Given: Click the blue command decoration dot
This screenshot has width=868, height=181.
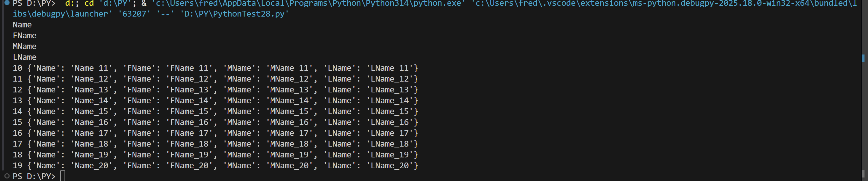Looking at the screenshot, I should tap(7, 3).
